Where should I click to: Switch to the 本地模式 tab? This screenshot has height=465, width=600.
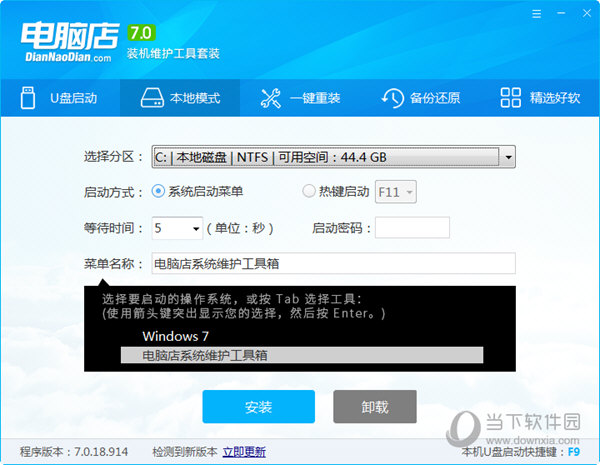180,98
